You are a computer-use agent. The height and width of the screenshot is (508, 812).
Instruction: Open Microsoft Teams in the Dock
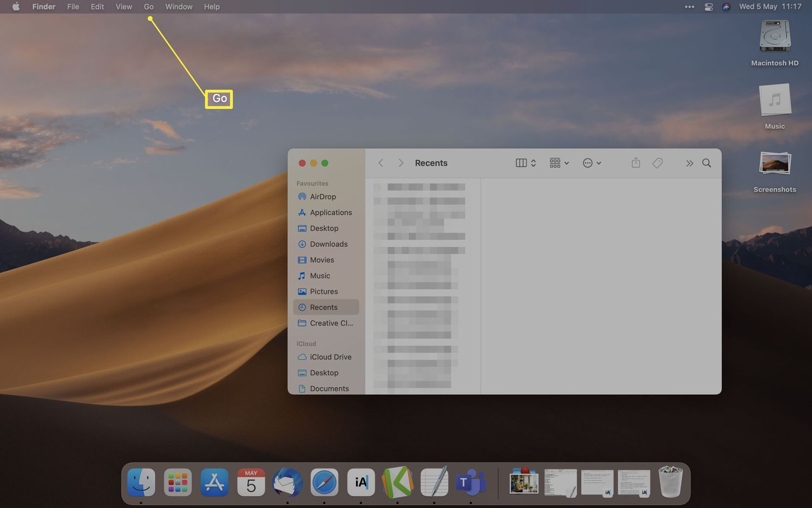[470, 483]
